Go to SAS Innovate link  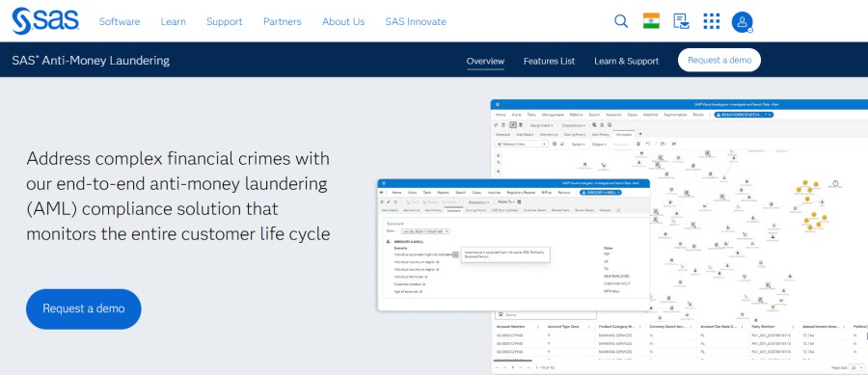click(x=416, y=21)
